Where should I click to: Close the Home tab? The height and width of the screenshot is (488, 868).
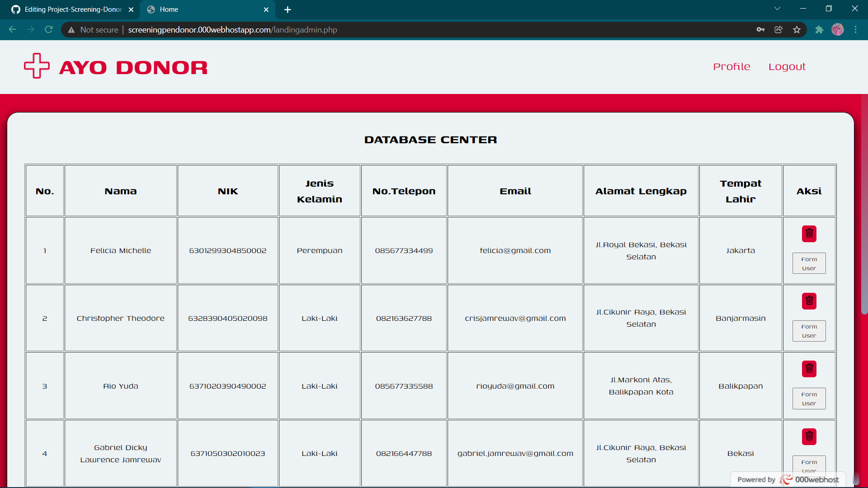[266, 9]
